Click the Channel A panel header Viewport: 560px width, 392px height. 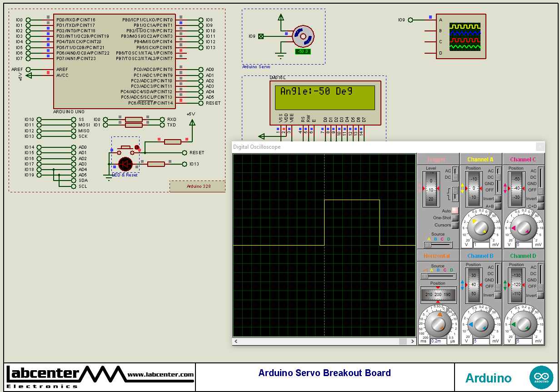[480, 160]
